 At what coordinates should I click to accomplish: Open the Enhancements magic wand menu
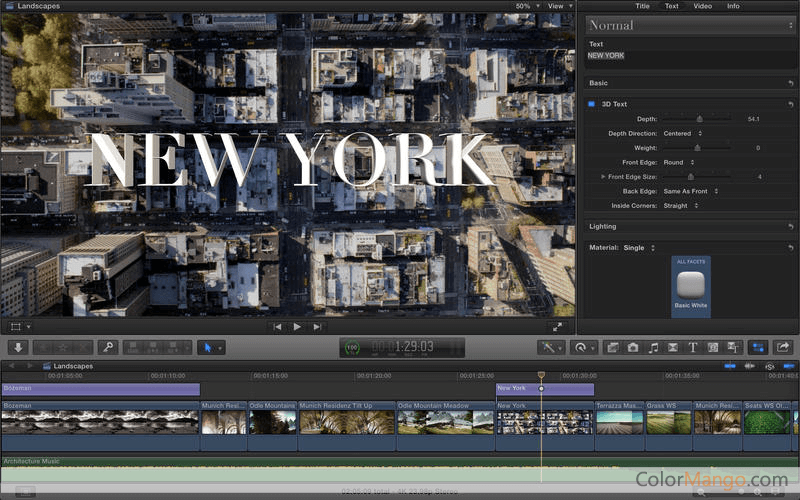pos(551,347)
